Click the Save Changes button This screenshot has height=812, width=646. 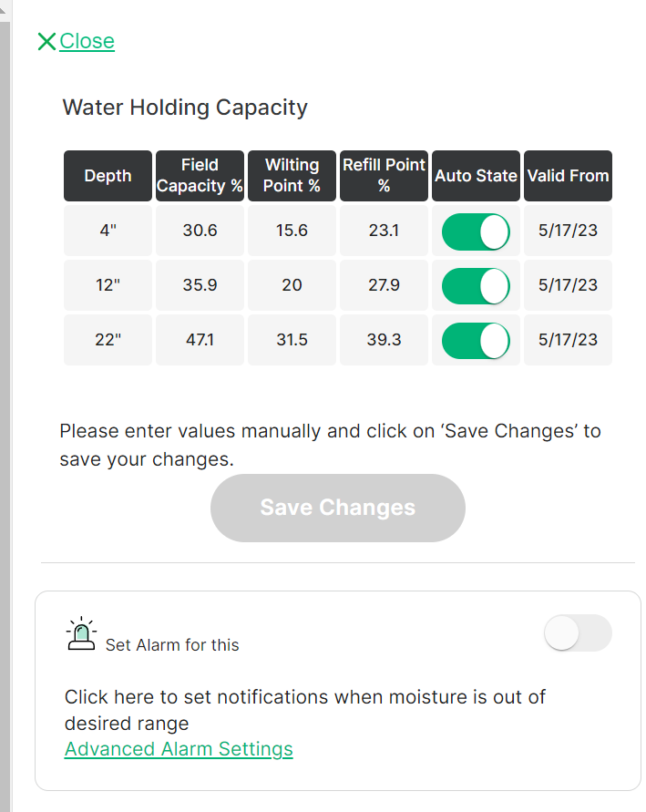click(337, 508)
